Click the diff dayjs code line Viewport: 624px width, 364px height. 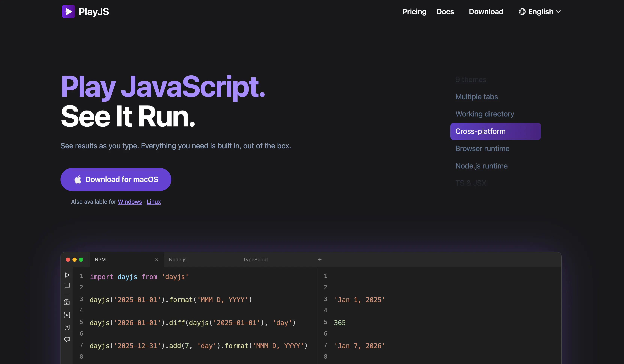tap(193, 323)
